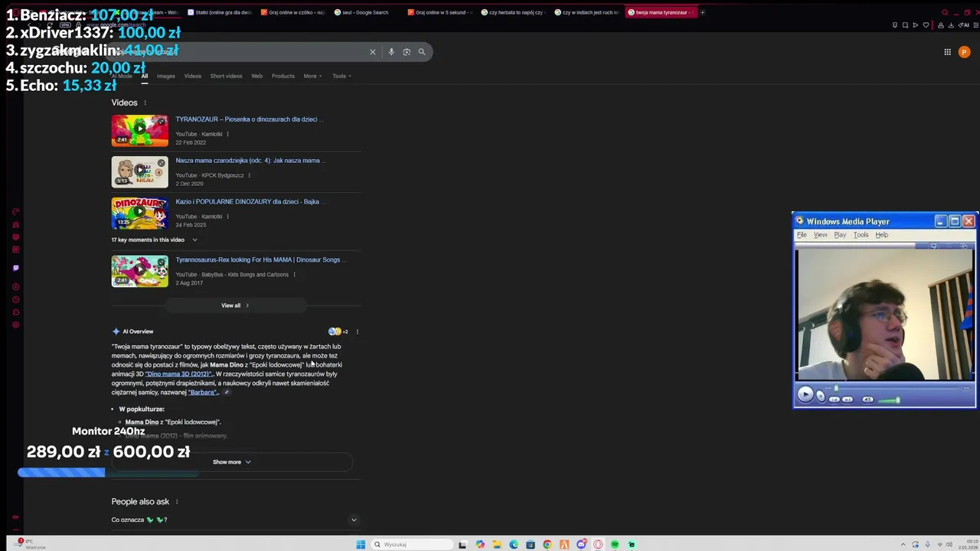Show hidden system tray icons
The width and height of the screenshot is (980, 551).
click(x=903, y=545)
